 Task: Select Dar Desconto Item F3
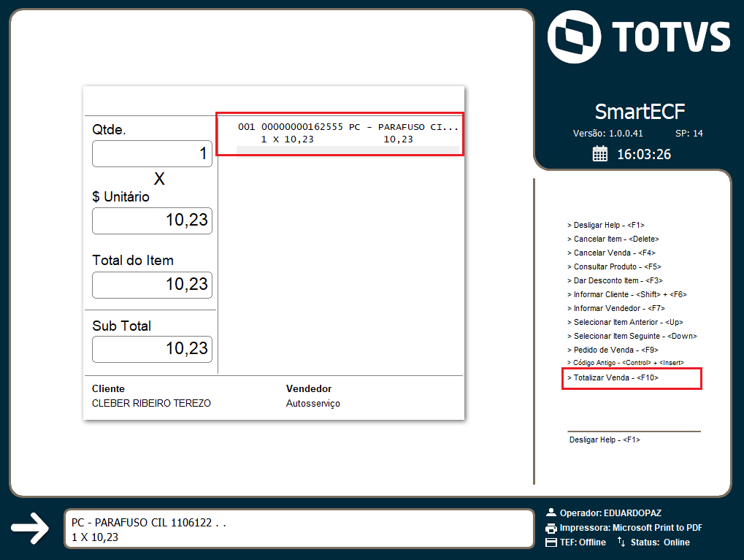click(x=615, y=280)
